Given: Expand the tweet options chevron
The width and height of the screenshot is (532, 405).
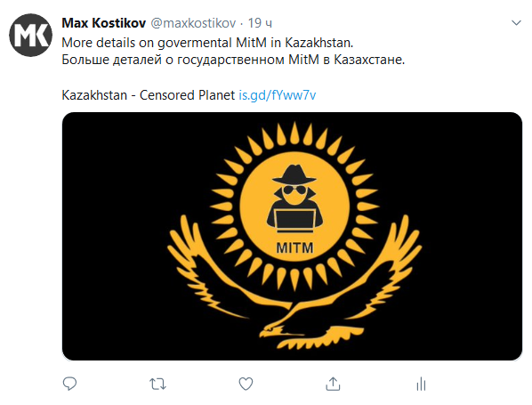Looking at the screenshot, I should [x=516, y=23].
